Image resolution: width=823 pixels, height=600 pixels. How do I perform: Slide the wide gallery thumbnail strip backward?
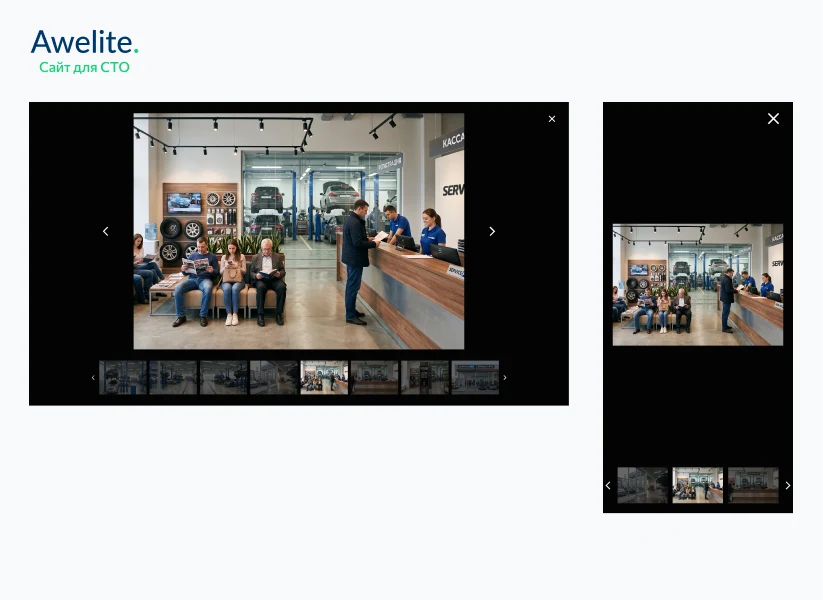[93, 377]
